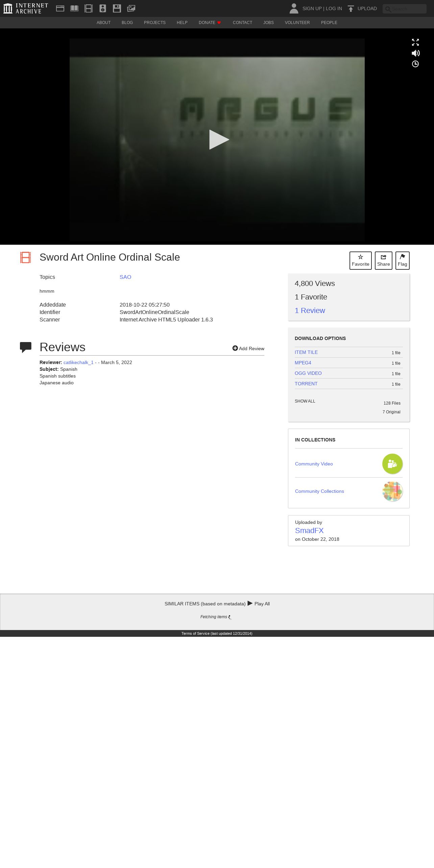Open the Internet Archive home logo

pyautogui.click(x=26, y=8)
